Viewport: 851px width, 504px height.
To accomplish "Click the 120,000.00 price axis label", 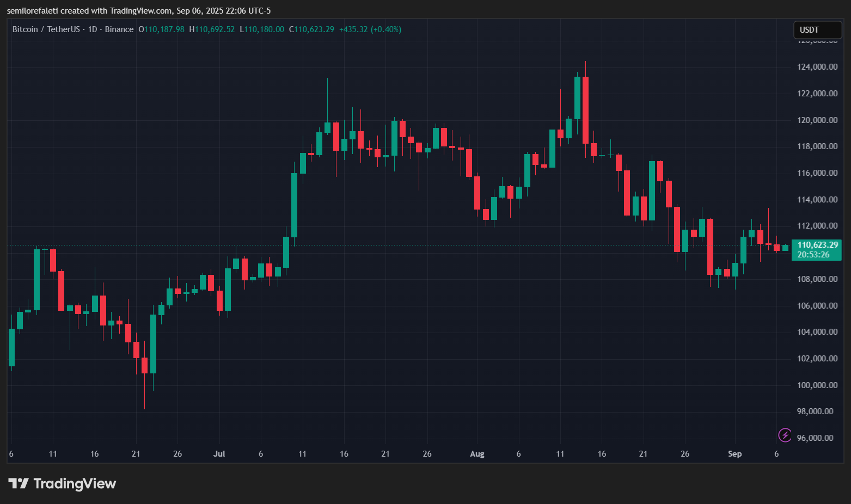I will pyautogui.click(x=817, y=120).
